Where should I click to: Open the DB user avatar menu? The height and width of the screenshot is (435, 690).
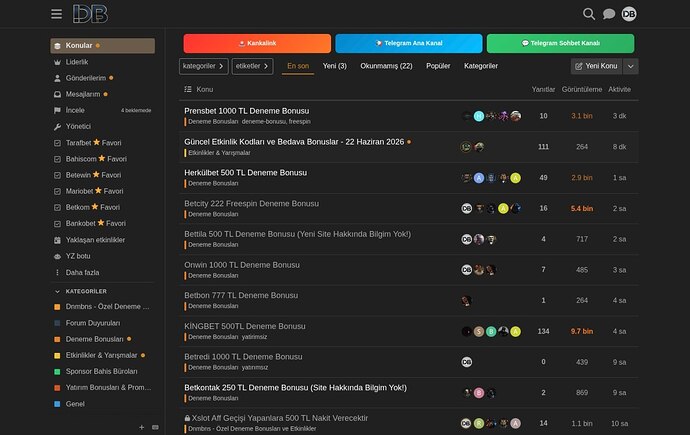[629, 14]
